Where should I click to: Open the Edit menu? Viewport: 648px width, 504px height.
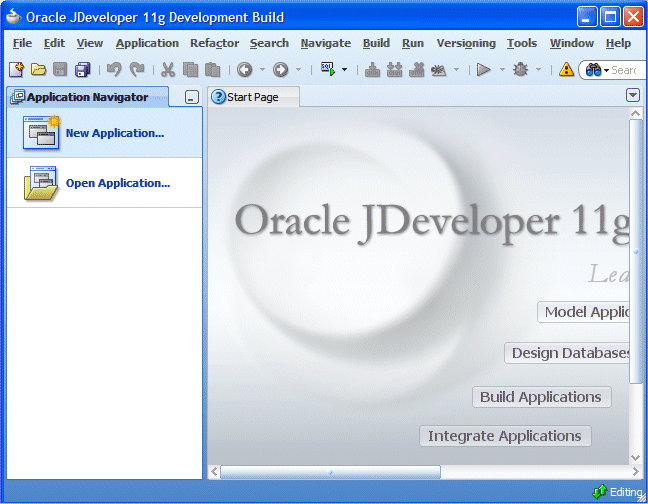pos(54,43)
